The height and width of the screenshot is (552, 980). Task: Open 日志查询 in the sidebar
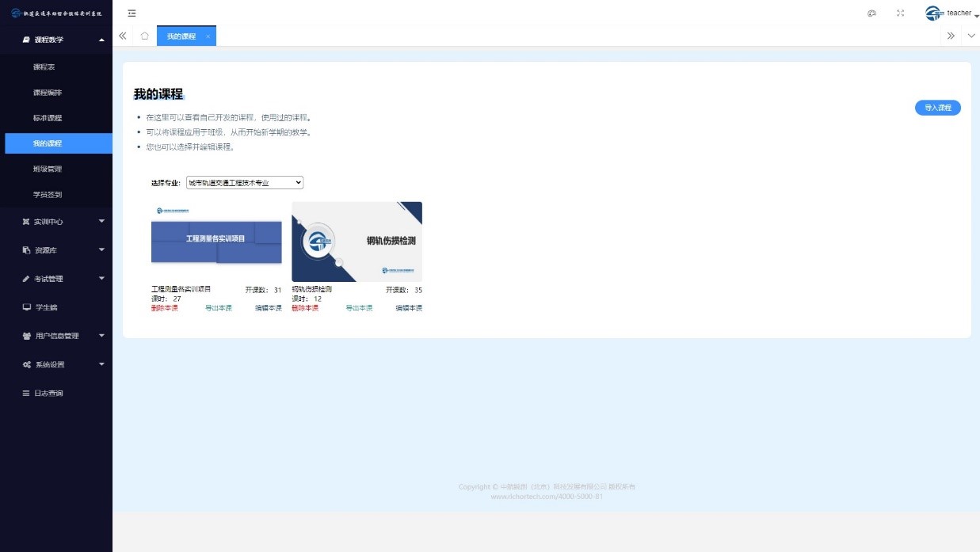(x=48, y=393)
